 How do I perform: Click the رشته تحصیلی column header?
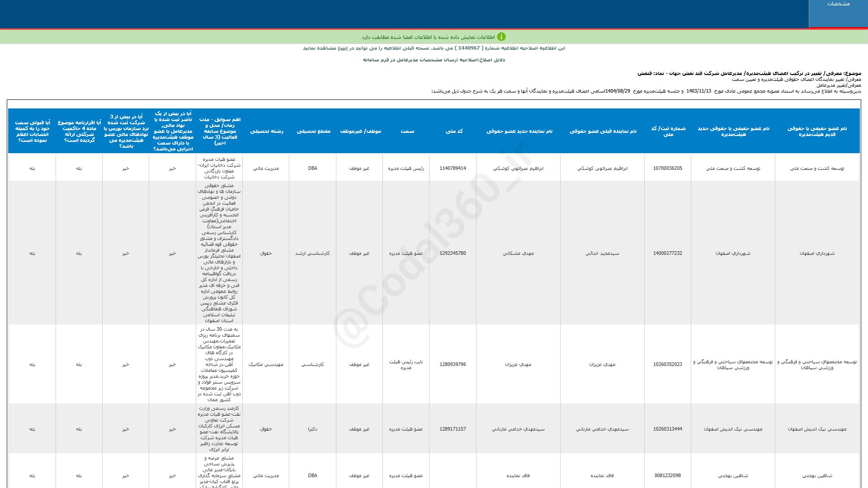click(x=267, y=131)
